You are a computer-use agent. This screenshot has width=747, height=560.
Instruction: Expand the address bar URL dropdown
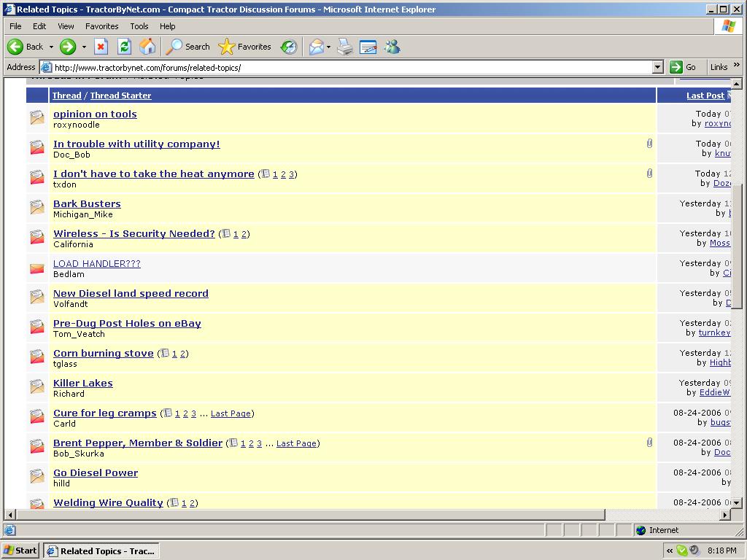click(x=657, y=67)
